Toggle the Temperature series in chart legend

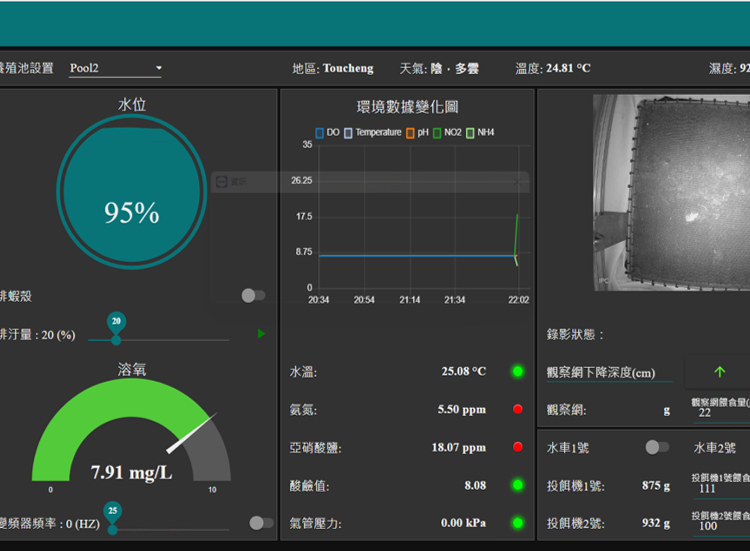[x=372, y=132]
